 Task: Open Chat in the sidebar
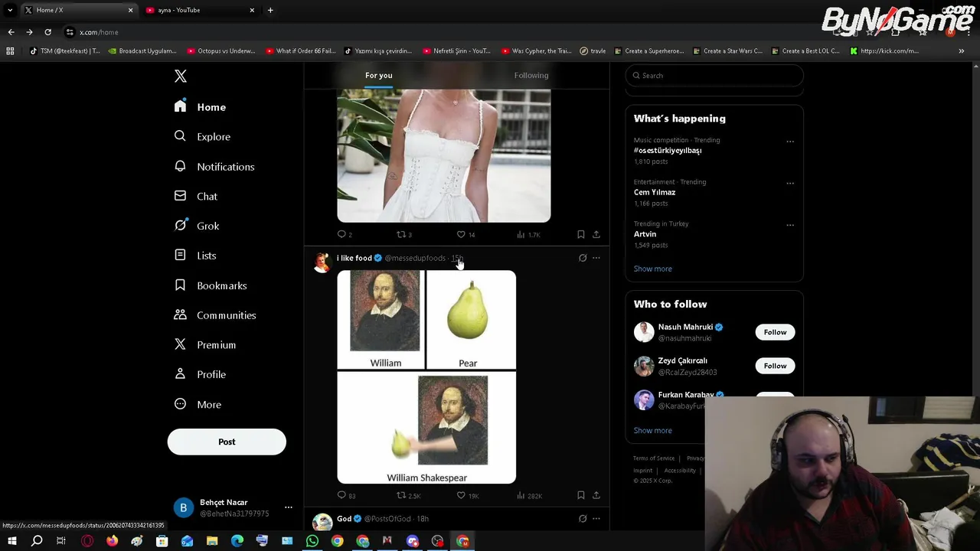[196, 196]
